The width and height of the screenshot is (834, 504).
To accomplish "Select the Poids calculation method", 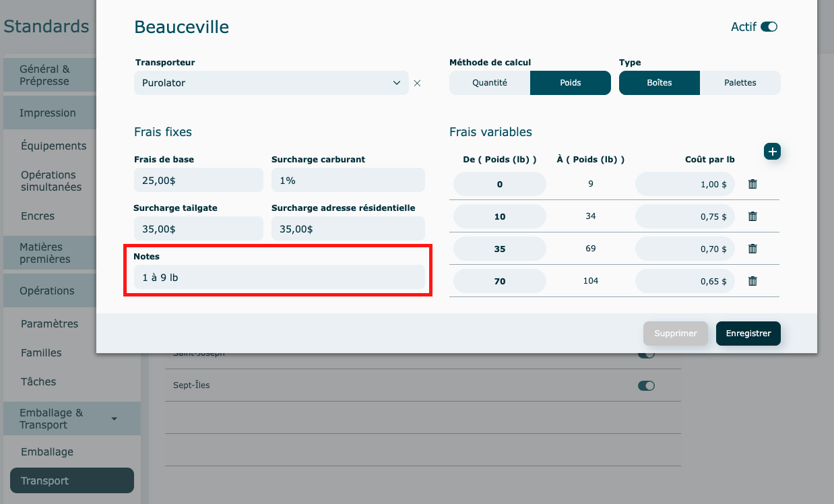I will (x=570, y=83).
